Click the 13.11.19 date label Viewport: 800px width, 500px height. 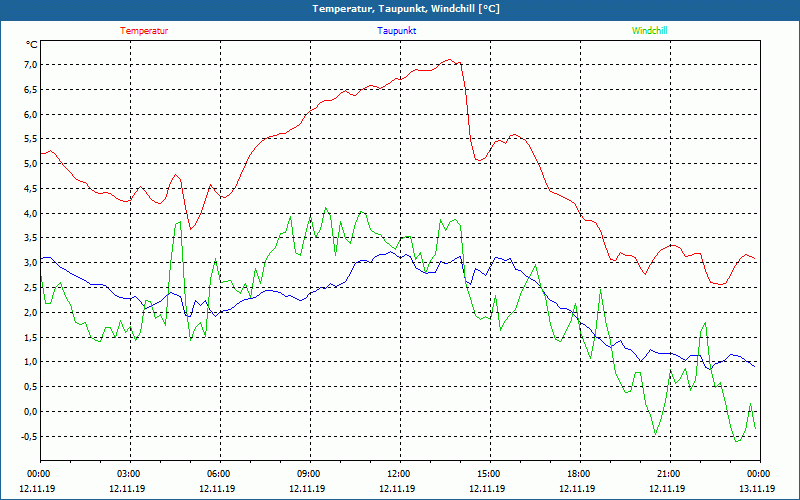[x=757, y=488]
